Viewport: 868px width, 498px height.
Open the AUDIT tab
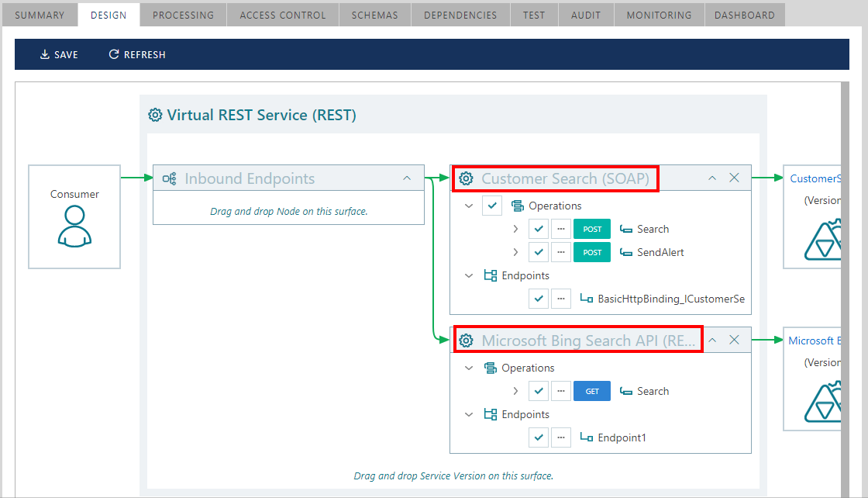586,15
